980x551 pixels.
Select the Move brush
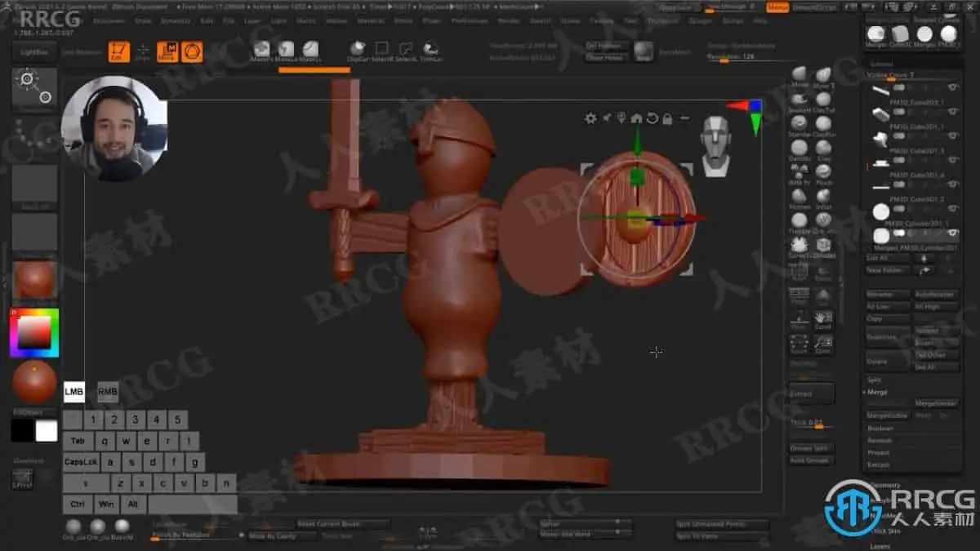tap(800, 75)
